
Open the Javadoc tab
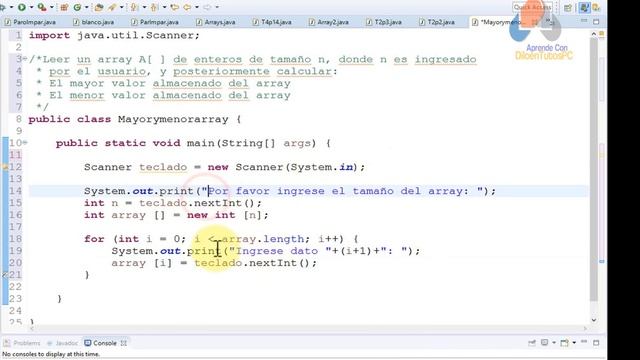pyautogui.click(x=62, y=343)
